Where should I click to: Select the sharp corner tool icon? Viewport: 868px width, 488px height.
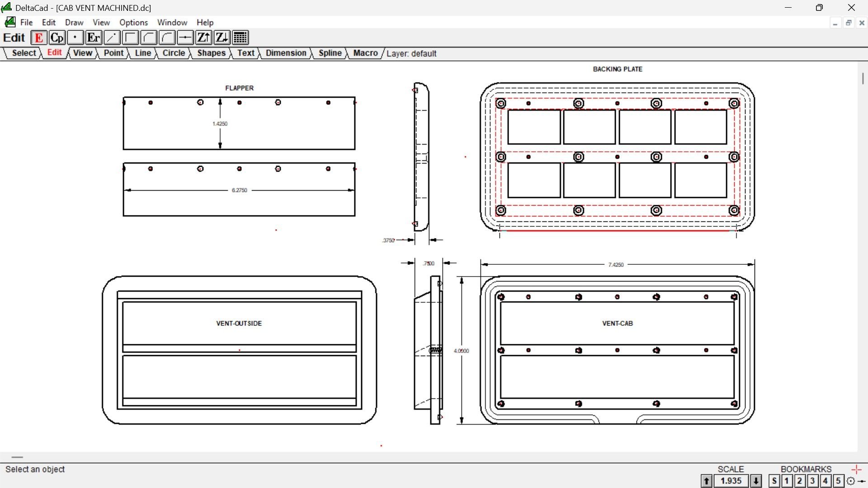[131, 38]
